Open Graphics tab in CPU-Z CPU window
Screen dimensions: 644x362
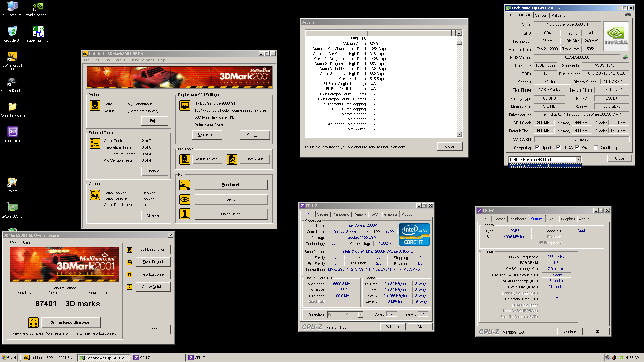click(391, 214)
